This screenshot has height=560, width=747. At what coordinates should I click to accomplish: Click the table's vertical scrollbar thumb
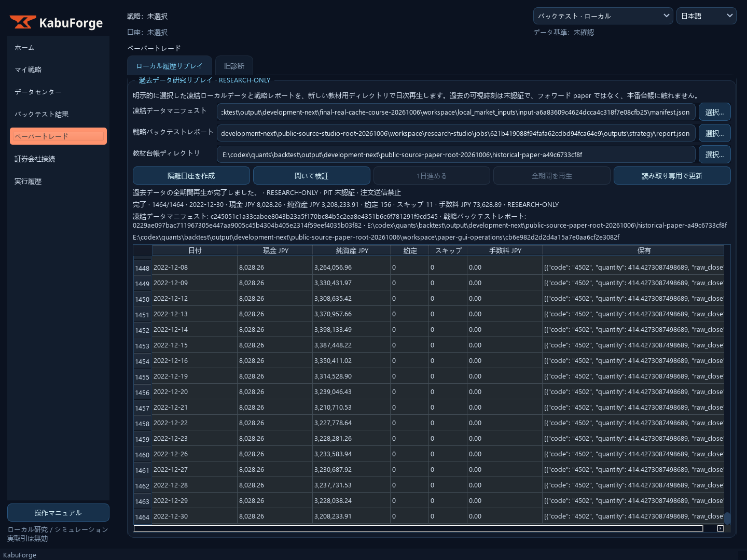727,518
